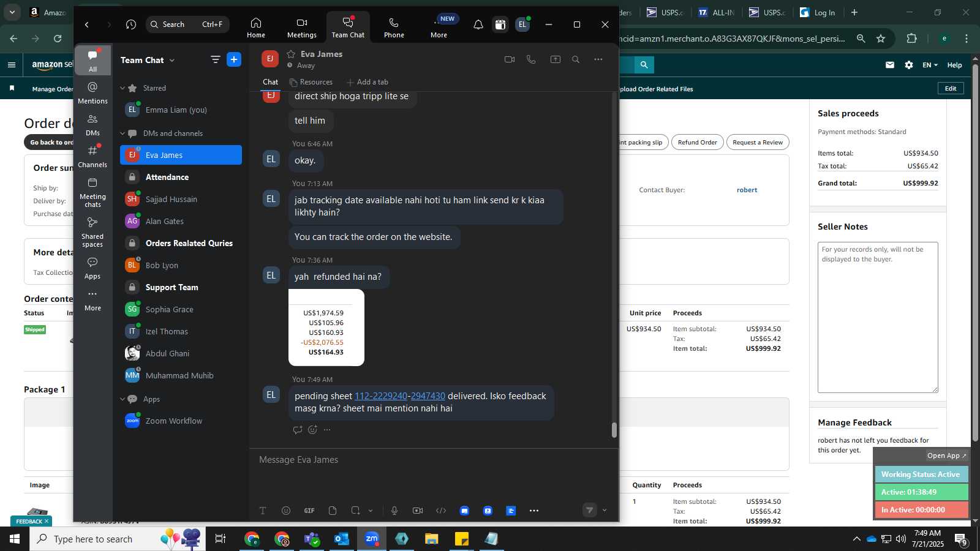Click the Zoom search box
The width and height of the screenshot is (980, 551).
[187, 24]
